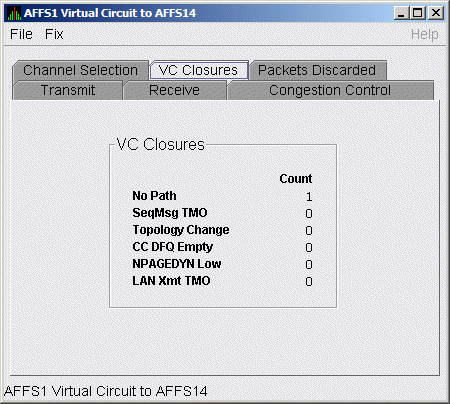Open the Fix menu
Image resolution: width=450 pixels, height=404 pixels.
(x=54, y=34)
